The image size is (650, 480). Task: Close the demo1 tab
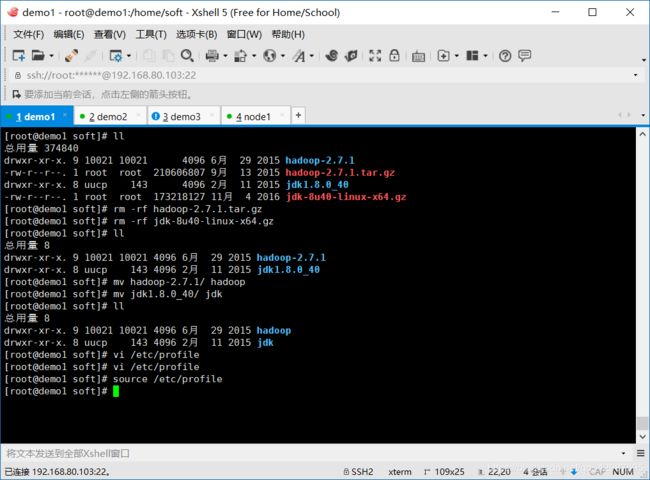pos(65,115)
